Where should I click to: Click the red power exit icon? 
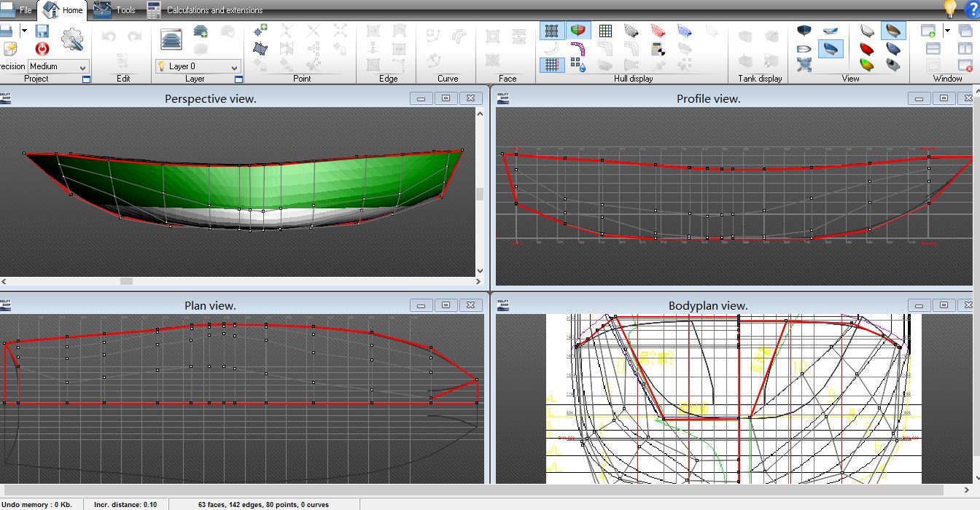tap(42, 49)
